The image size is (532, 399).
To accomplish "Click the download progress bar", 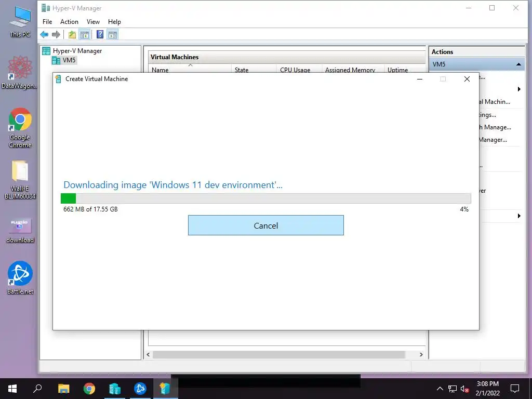I will pos(265,198).
